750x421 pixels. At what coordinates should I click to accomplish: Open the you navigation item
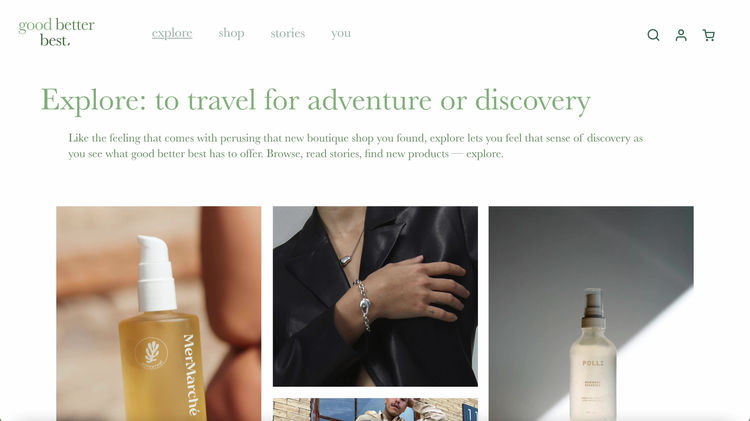(x=341, y=33)
